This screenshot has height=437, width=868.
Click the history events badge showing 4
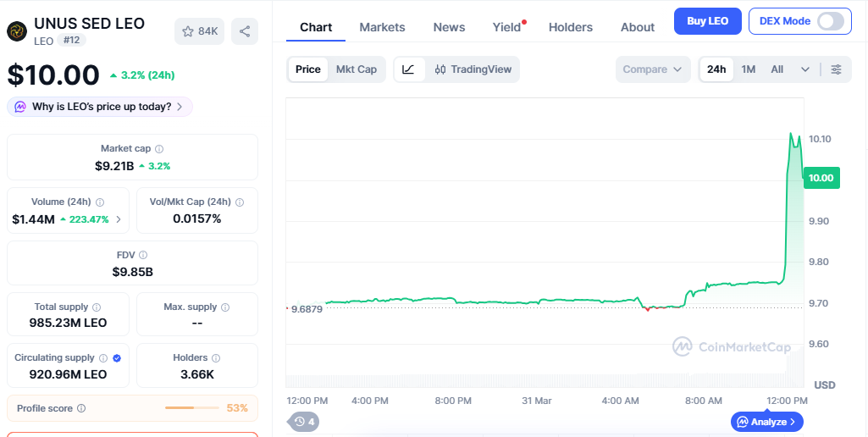[303, 422]
